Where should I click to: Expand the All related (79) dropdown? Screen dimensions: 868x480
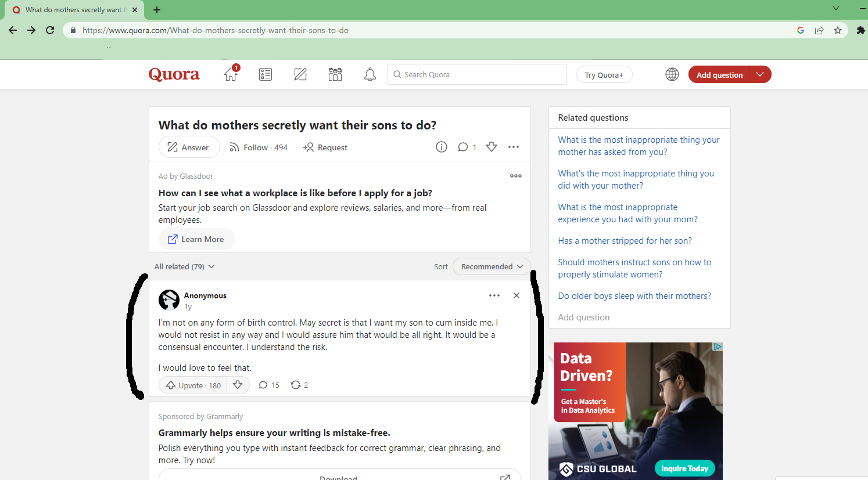tap(184, 266)
